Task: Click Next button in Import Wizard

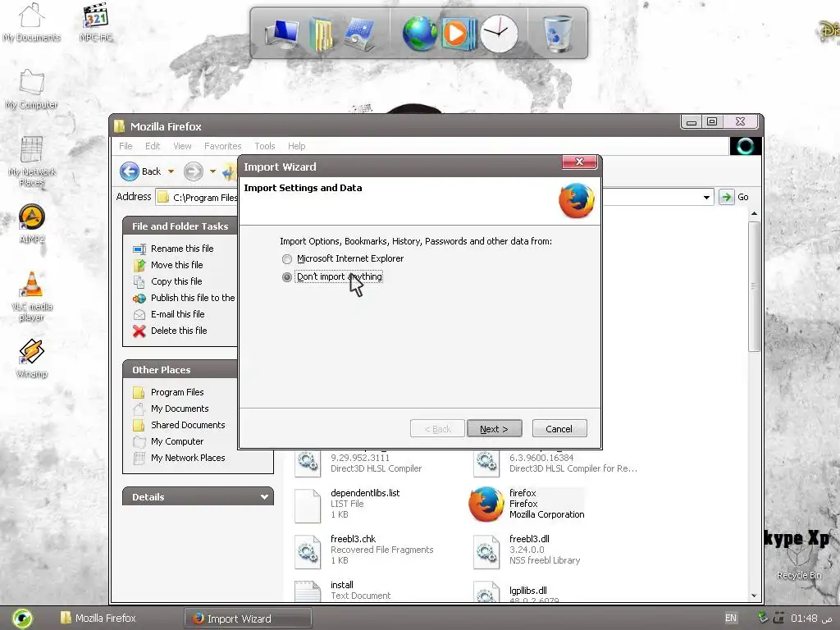Action: 494,428
